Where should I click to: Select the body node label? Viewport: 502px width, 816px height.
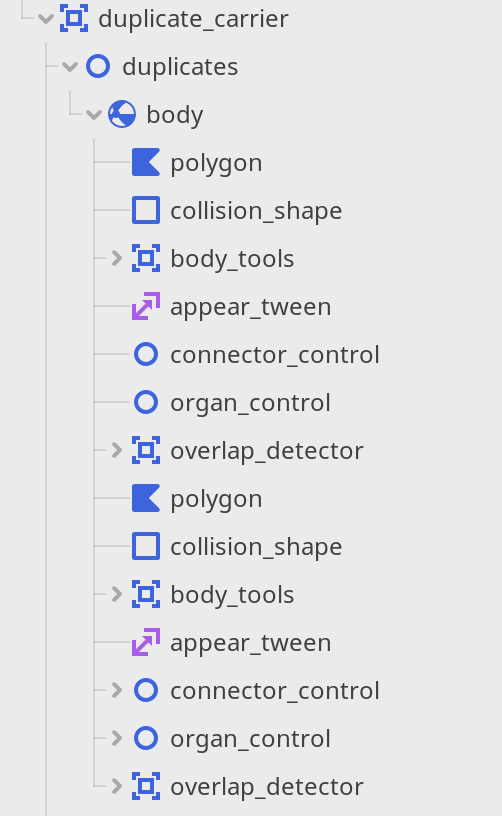[175, 116]
